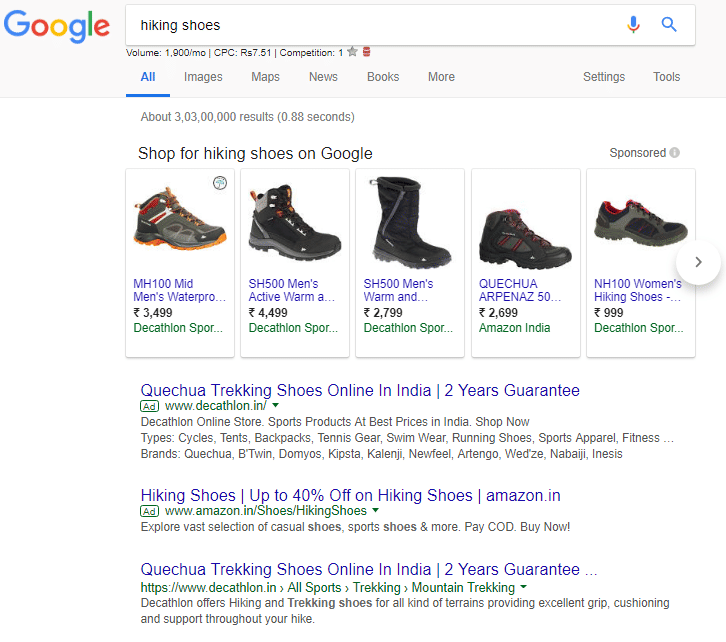
Task: Open NH100 Women's Hiking Shoes product link
Action: pyautogui.click(x=638, y=290)
